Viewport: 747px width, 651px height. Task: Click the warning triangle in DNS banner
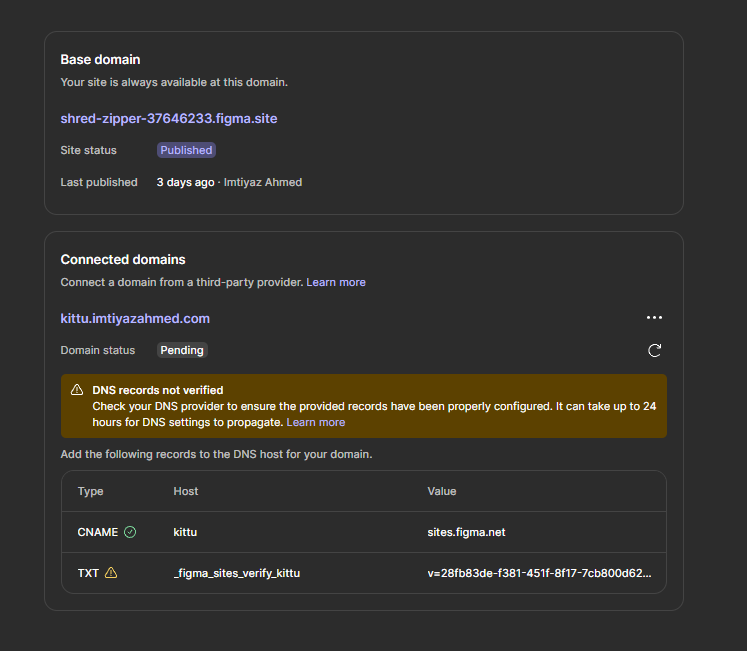[77, 390]
